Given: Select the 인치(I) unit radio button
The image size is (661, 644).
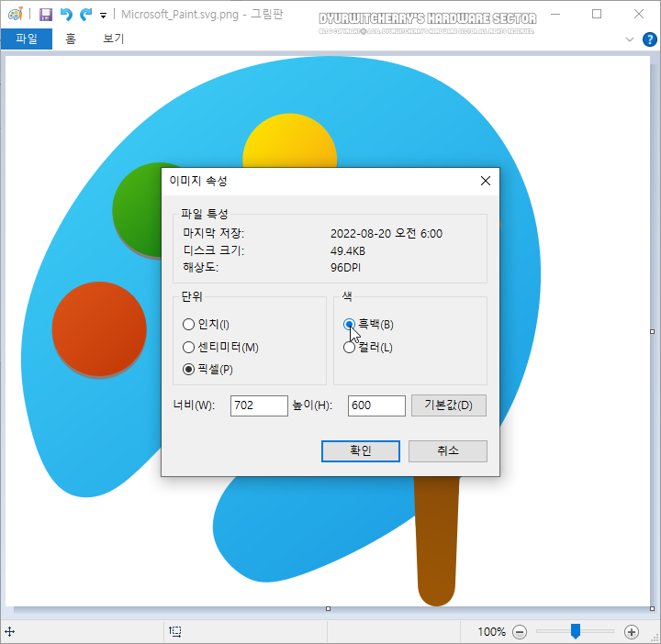Looking at the screenshot, I should pyautogui.click(x=188, y=325).
